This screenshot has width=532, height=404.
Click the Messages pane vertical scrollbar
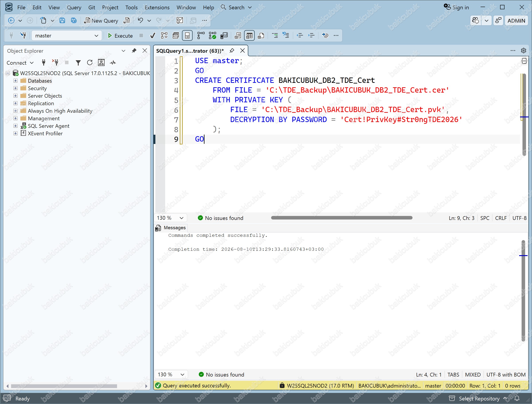523,291
